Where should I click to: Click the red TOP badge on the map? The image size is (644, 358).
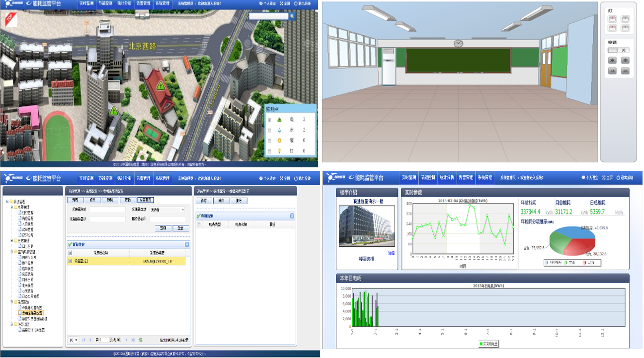click(x=9, y=19)
